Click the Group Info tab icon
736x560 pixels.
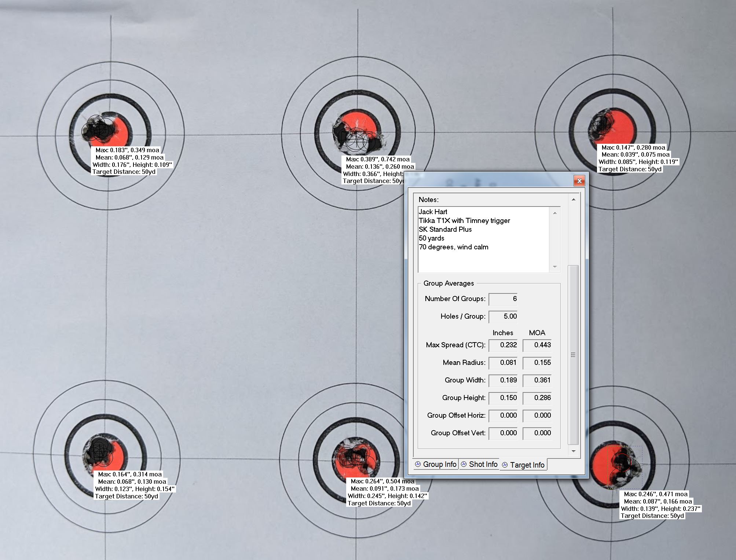click(x=418, y=464)
